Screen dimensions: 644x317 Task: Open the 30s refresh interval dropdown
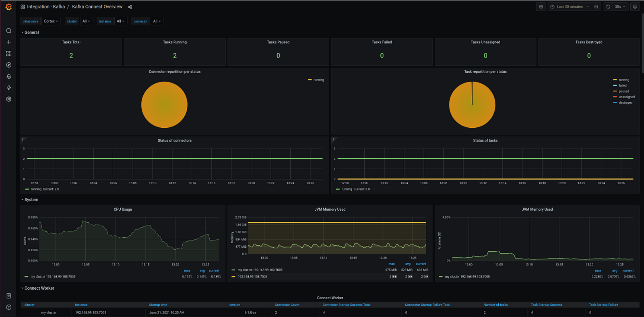coord(620,7)
